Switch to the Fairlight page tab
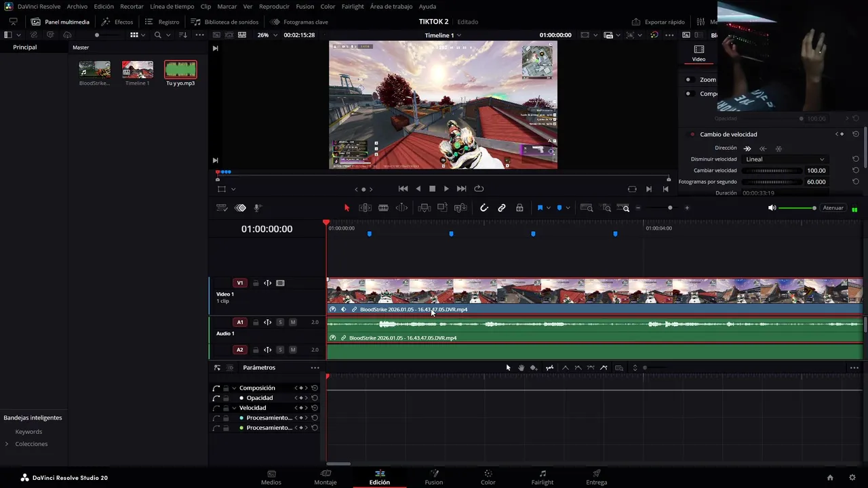This screenshot has width=868, height=488. [x=542, y=477]
